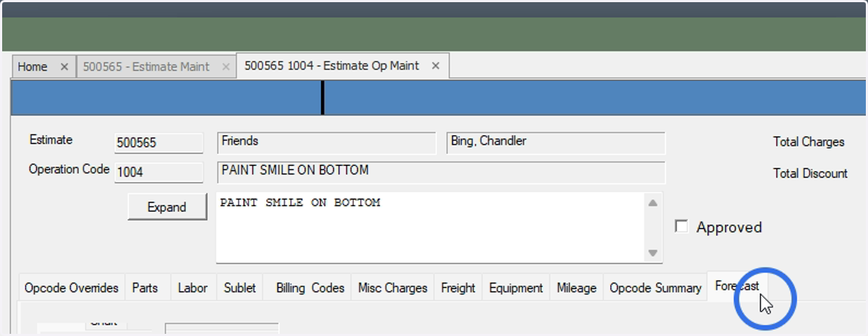Close the Home tab
The height and width of the screenshot is (336, 868).
(x=64, y=66)
